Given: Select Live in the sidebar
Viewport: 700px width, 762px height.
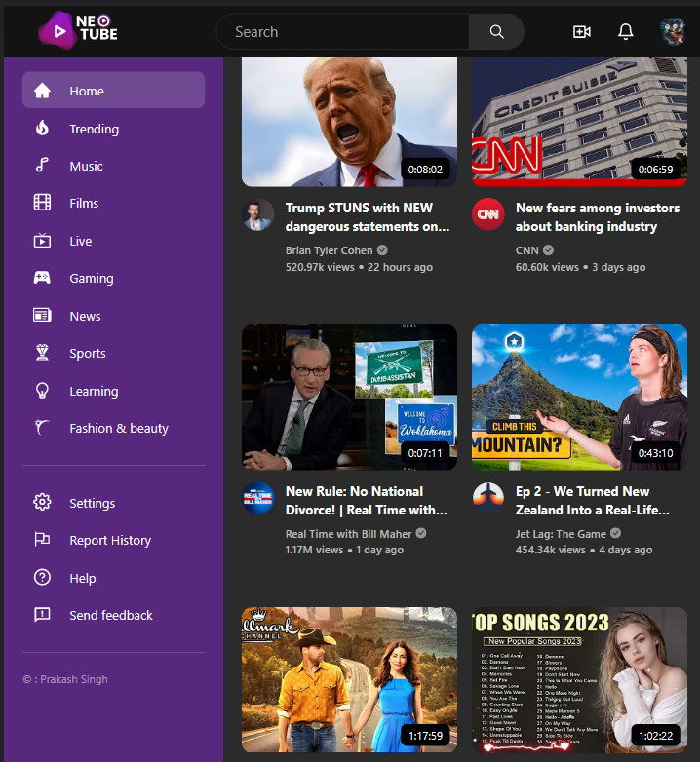Looking at the screenshot, I should [113, 241].
